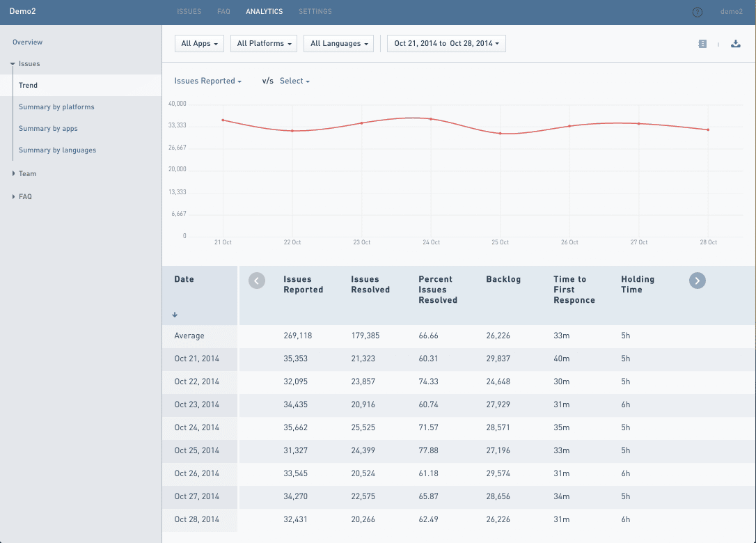Open the All Apps filter dropdown

pyautogui.click(x=199, y=43)
